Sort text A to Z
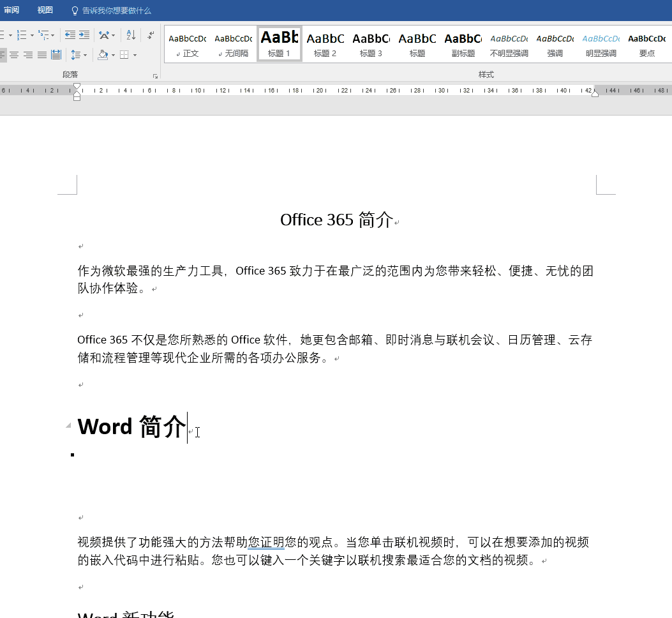Viewport: 672px width, 618px height. click(131, 35)
